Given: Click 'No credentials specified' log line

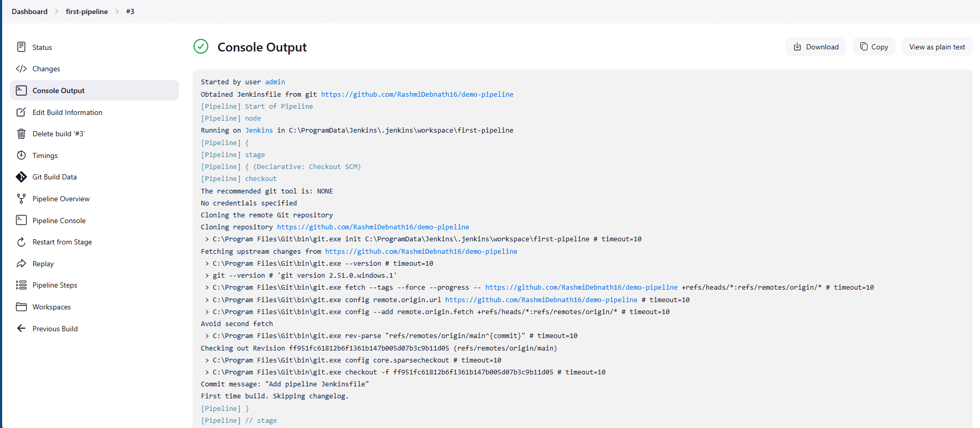Looking at the screenshot, I should (249, 203).
